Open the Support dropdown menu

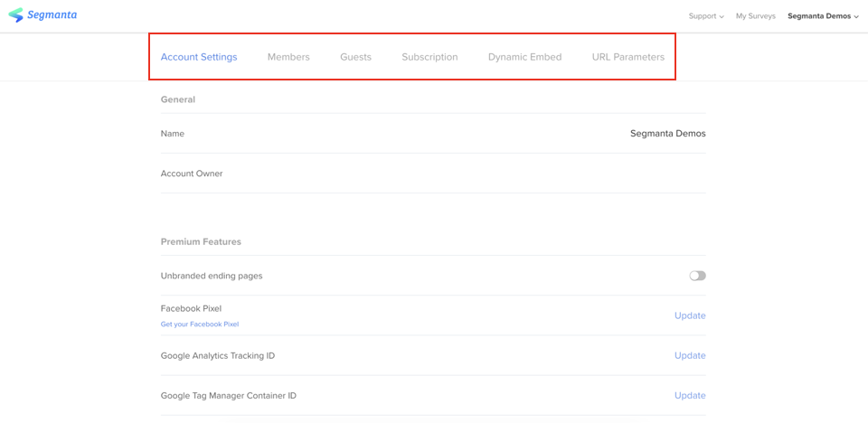coord(706,16)
